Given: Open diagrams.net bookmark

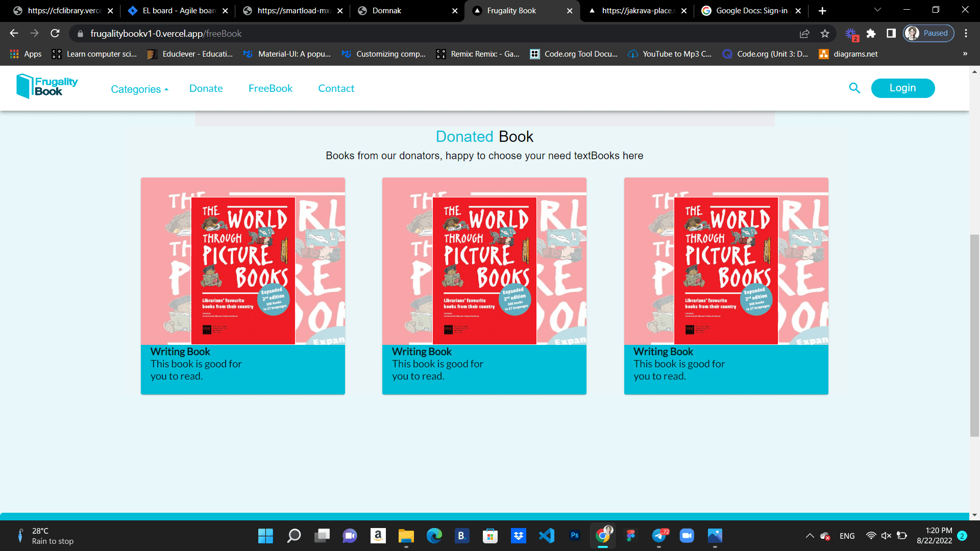Looking at the screenshot, I should tap(848, 54).
